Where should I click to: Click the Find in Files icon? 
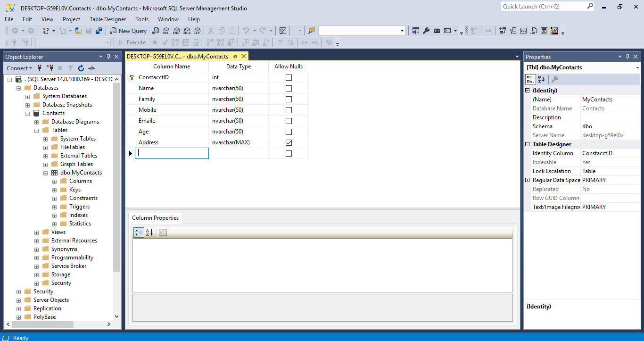[312, 31]
